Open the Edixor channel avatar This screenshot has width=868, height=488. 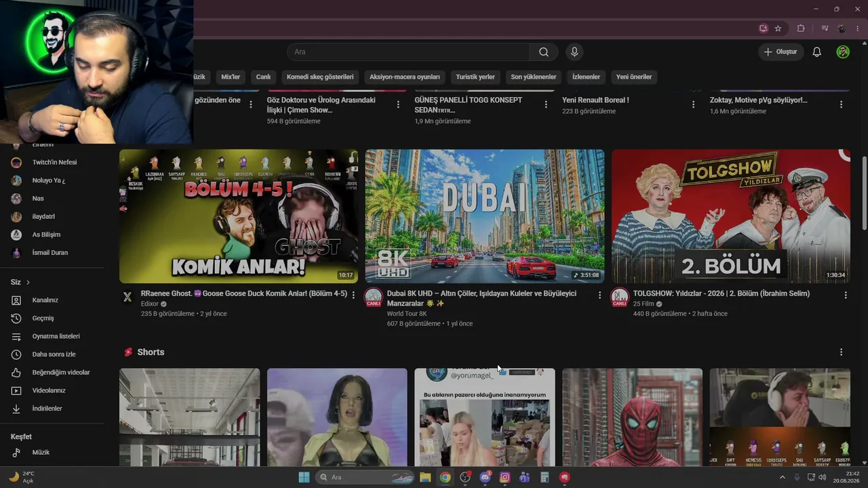point(127,297)
